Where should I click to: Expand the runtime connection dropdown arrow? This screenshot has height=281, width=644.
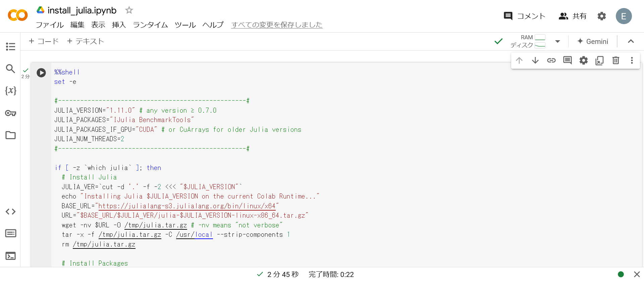point(558,42)
